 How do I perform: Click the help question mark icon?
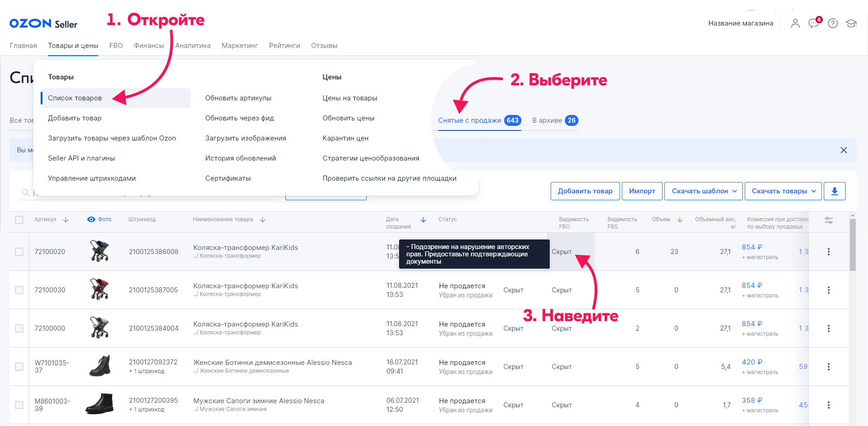[832, 23]
